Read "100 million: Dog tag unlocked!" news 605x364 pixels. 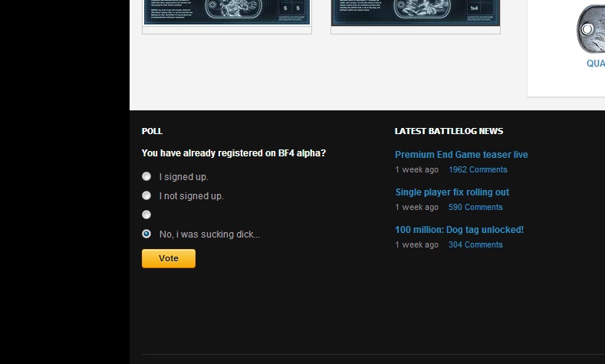459,230
